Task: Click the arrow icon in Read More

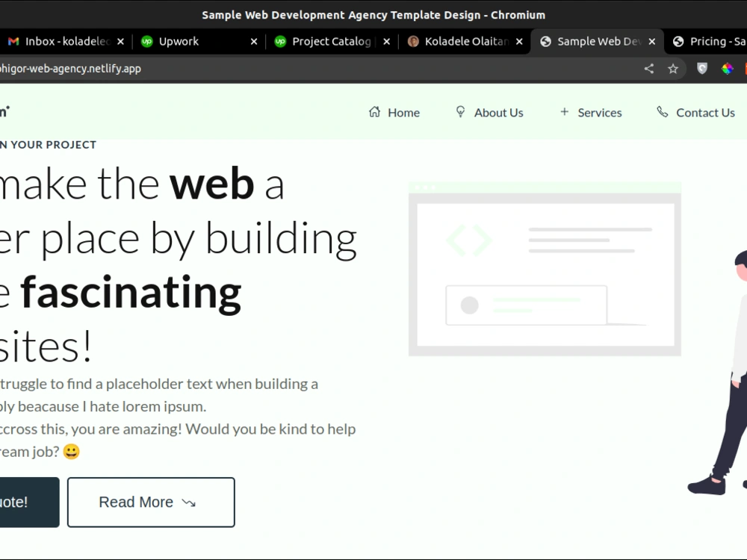Action: point(189,503)
